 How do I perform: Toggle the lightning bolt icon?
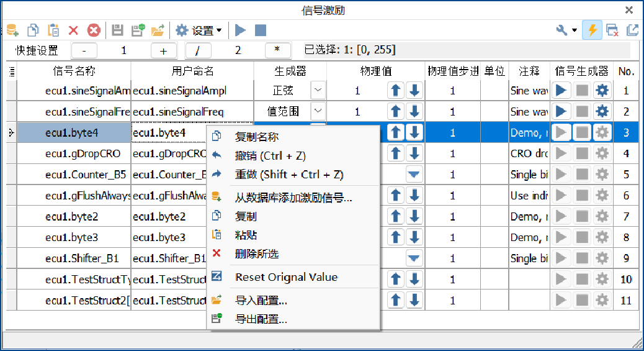click(x=592, y=30)
